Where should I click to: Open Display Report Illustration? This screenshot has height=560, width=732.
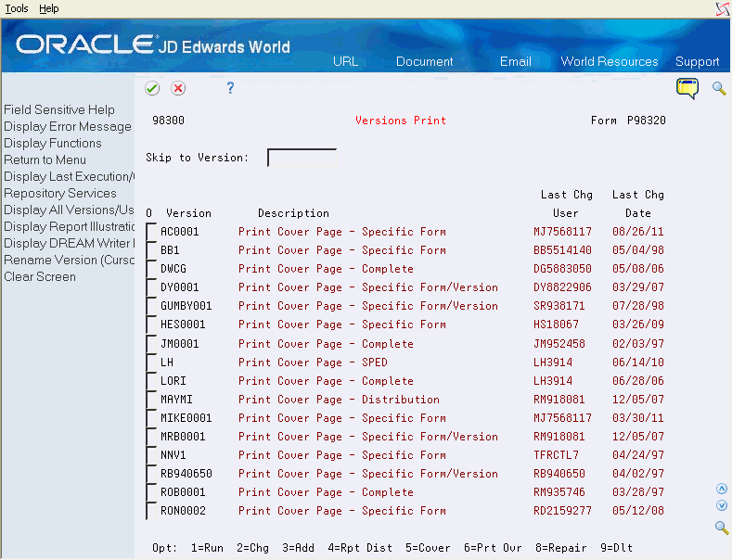pyautogui.click(x=69, y=227)
